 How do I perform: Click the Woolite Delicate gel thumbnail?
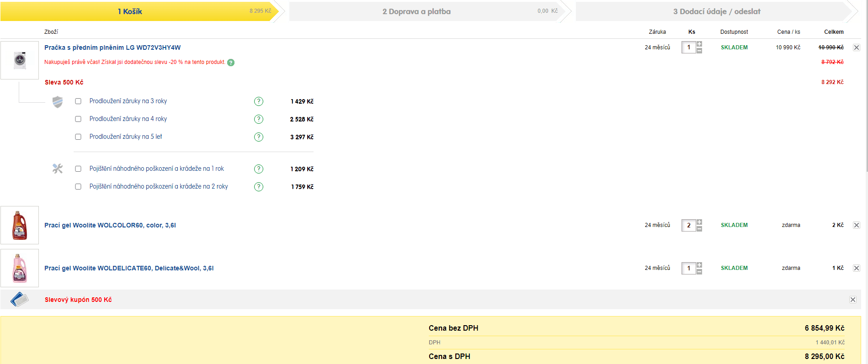[x=20, y=268]
